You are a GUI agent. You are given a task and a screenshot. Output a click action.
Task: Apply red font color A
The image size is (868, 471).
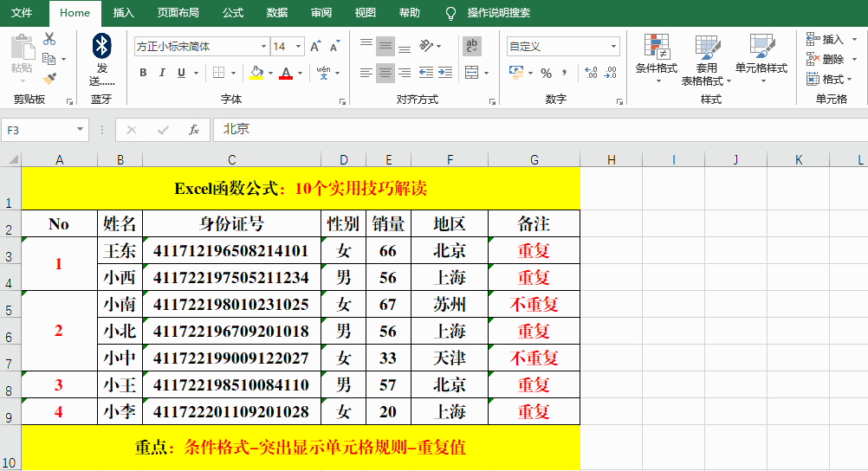[x=286, y=73]
